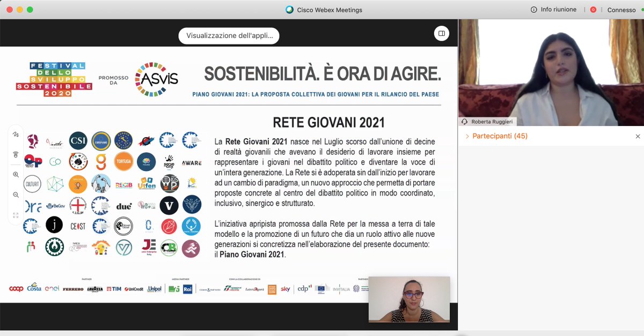Open the annotation tool in the left toolbar
The image size is (644, 336).
pos(16,134)
